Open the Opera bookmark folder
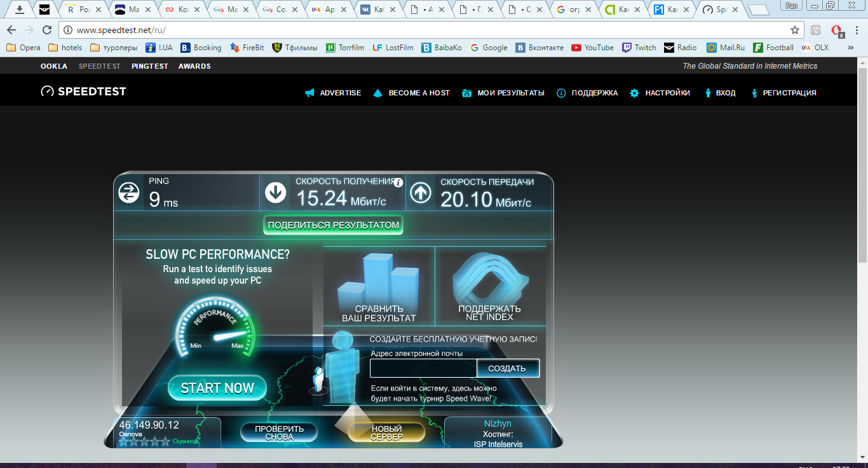Viewport: 868px width, 468px height. [24, 48]
